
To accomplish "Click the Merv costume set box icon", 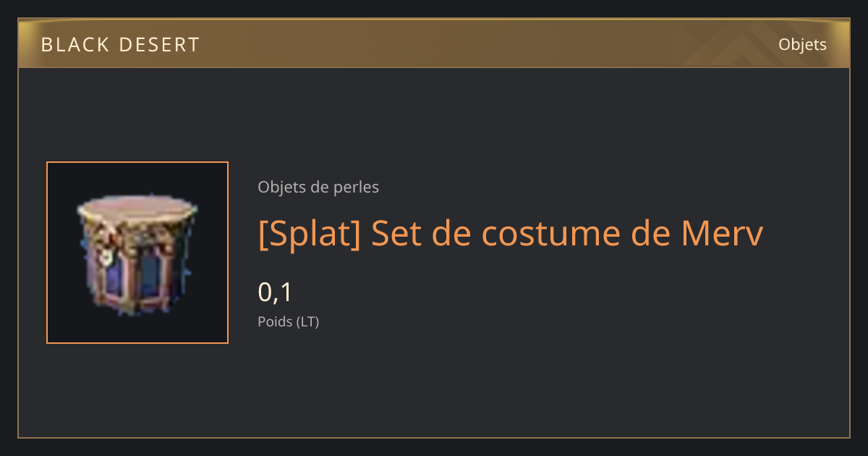I will click(137, 253).
